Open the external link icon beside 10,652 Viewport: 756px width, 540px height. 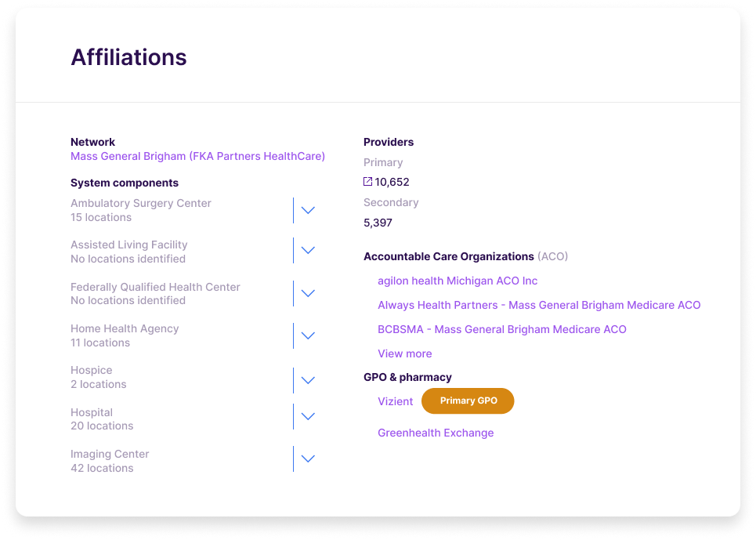point(368,182)
